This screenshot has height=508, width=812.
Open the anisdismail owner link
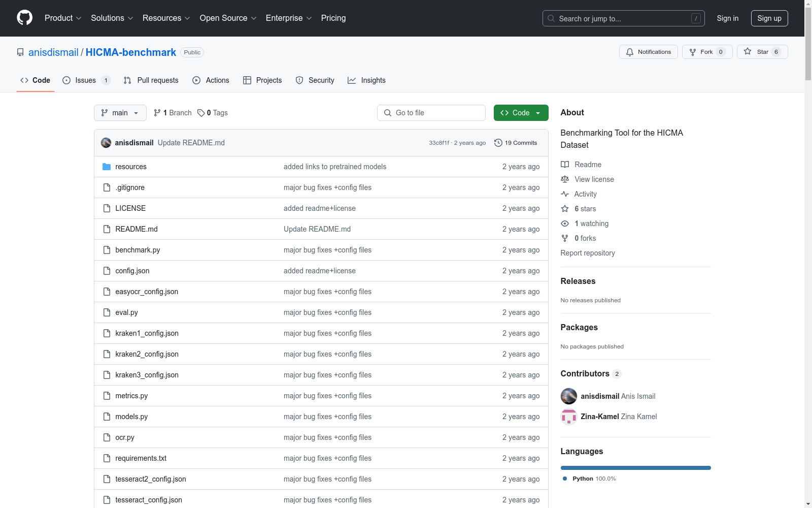click(53, 52)
